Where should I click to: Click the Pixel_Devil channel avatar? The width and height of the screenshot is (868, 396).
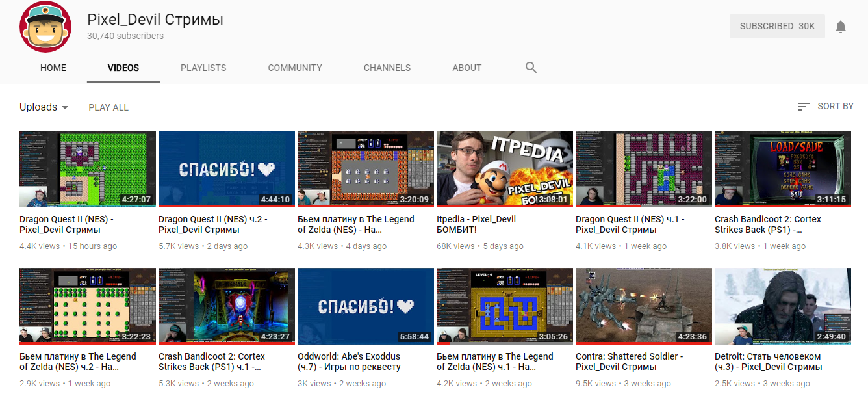(x=45, y=27)
